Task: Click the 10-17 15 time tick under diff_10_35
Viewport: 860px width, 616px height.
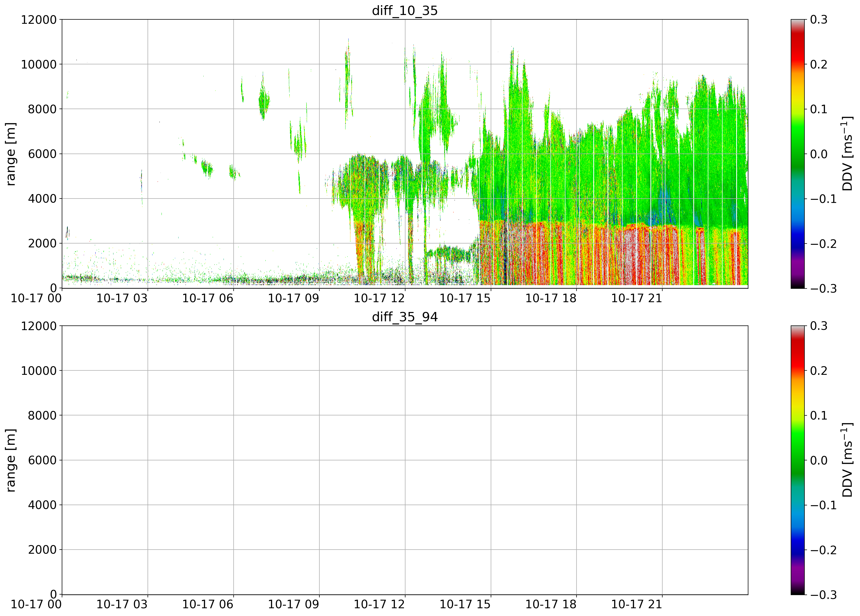Action: pyautogui.click(x=465, y=298)
